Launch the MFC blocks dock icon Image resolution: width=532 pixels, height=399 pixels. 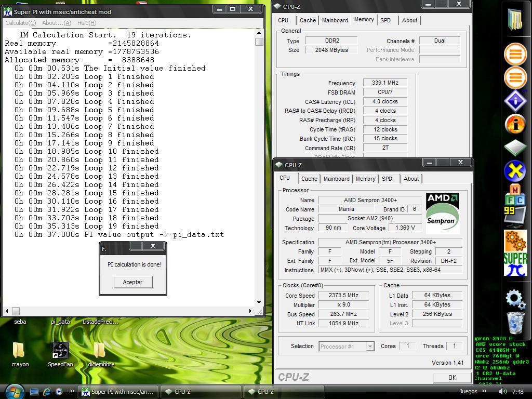[x=515, y=195]
